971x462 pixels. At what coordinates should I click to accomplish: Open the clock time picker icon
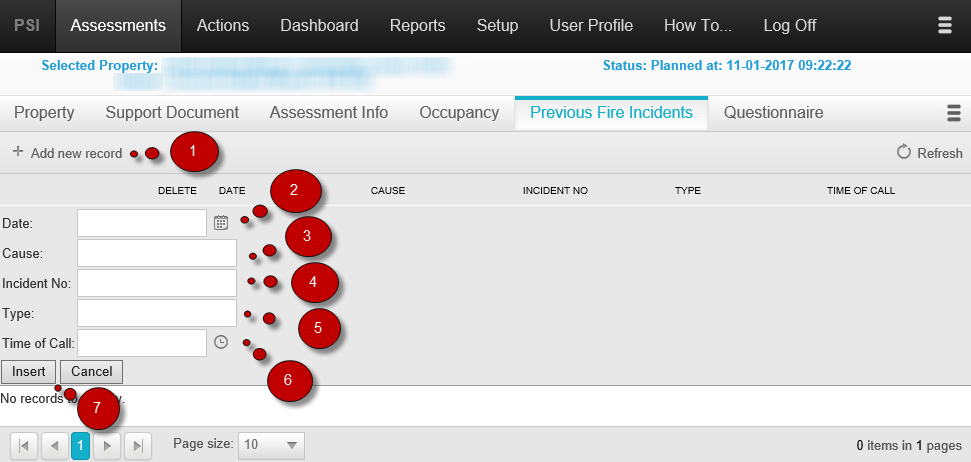click(221, 342)
